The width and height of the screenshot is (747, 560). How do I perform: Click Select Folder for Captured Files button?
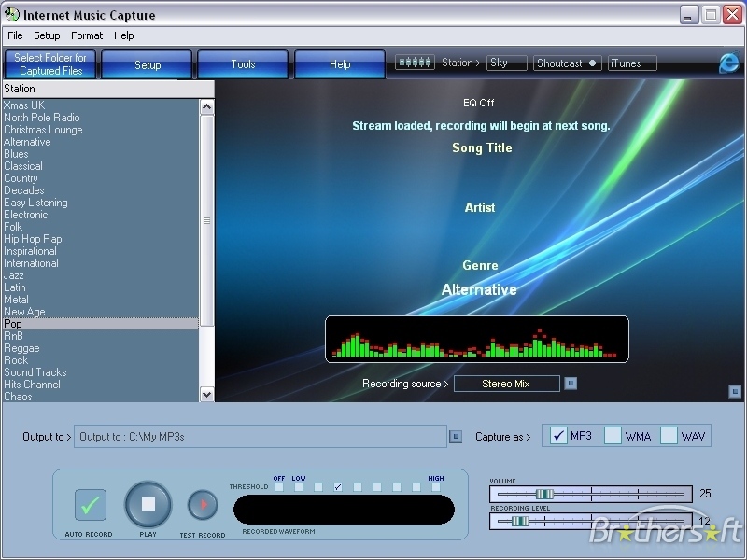50,63
